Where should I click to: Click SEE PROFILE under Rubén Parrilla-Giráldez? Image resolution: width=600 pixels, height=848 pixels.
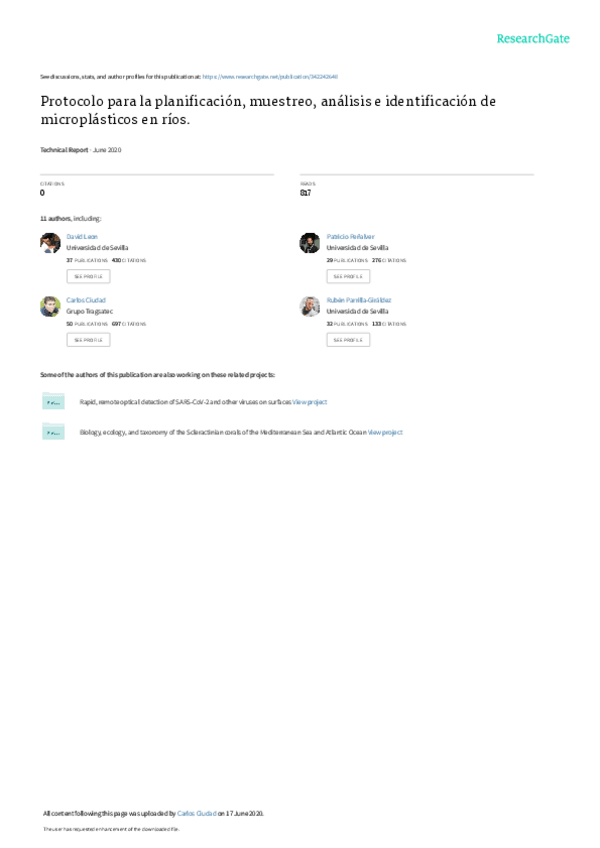(348, 340)
